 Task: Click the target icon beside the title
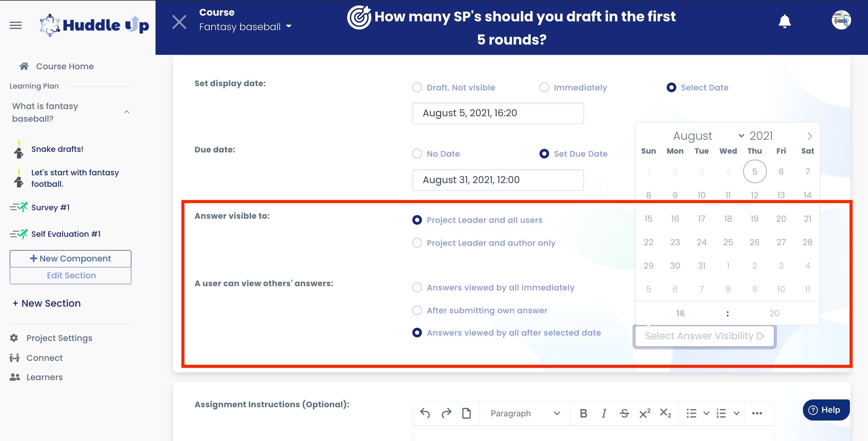[x=359, y=17]
